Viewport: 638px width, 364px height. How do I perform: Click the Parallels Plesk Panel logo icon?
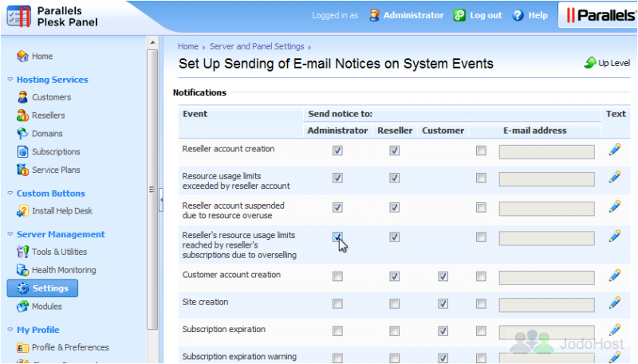[x=18, y=17]
